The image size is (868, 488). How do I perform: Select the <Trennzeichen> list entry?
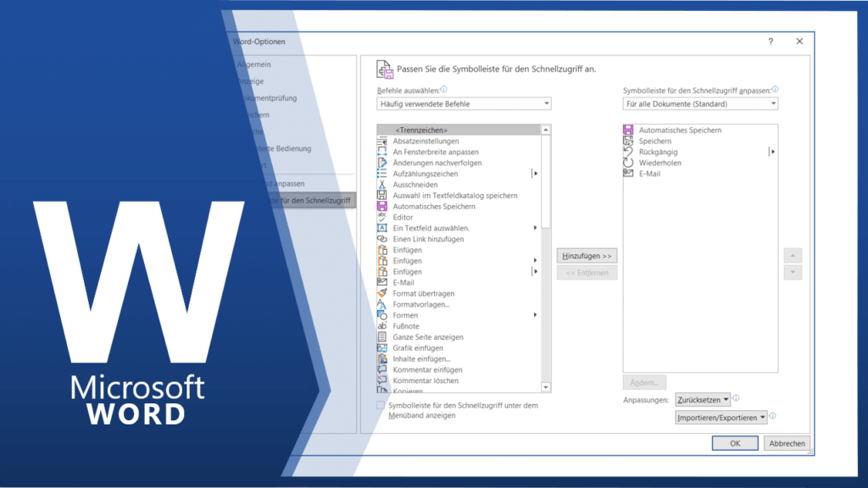(459, 130)
